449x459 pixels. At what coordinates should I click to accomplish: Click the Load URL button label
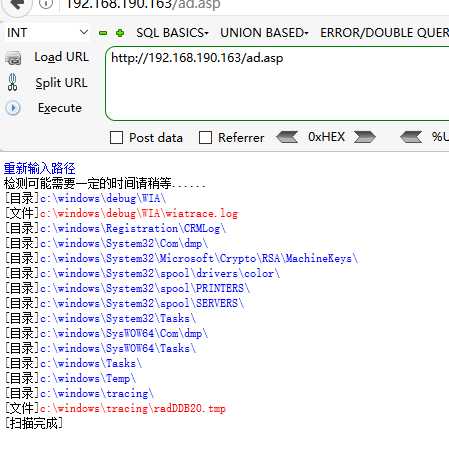(61, 57)
